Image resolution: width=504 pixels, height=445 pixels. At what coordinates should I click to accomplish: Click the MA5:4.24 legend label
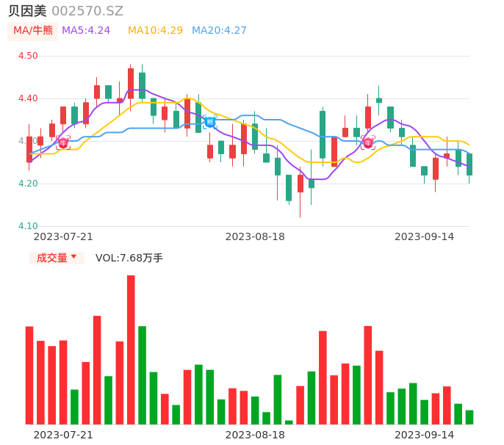point(86,31)
